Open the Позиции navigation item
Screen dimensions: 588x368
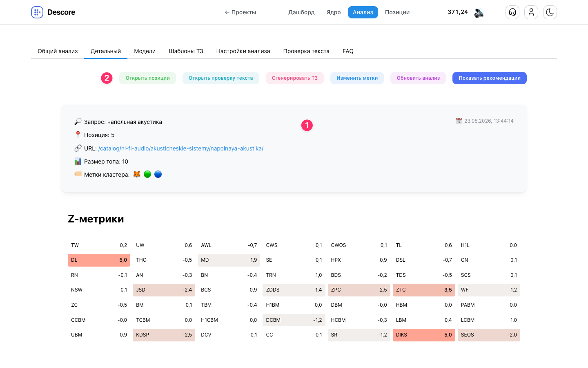click(397, 12)
